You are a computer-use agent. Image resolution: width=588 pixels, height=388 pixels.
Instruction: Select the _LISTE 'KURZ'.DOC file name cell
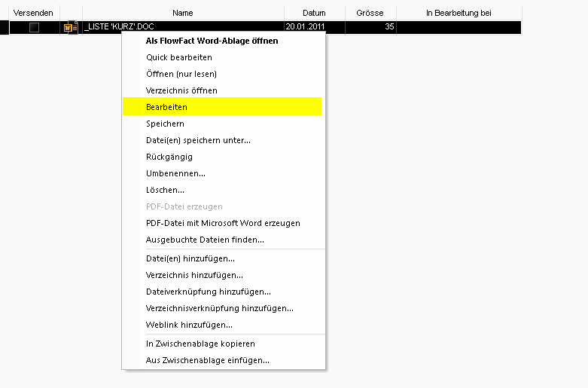coord(183,27)
